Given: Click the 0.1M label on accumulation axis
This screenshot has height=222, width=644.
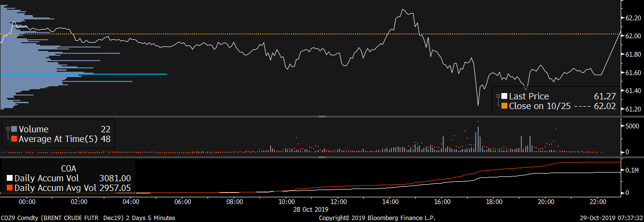Looking at the screenshot, I should [x=631, y=171].
